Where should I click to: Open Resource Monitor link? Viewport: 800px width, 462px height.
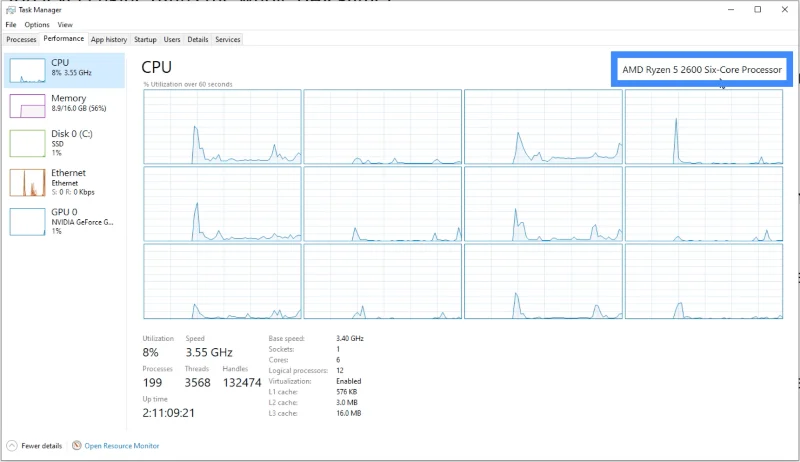(122, 446)
